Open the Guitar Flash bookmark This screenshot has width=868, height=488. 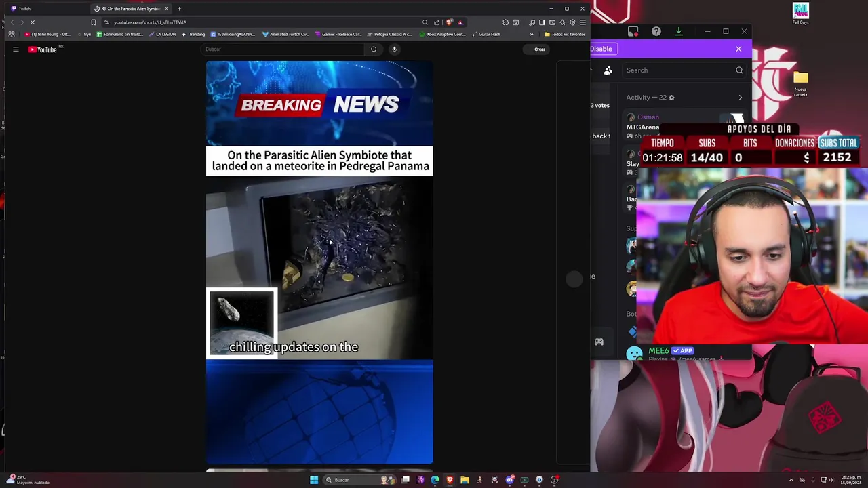coord(486,34)
